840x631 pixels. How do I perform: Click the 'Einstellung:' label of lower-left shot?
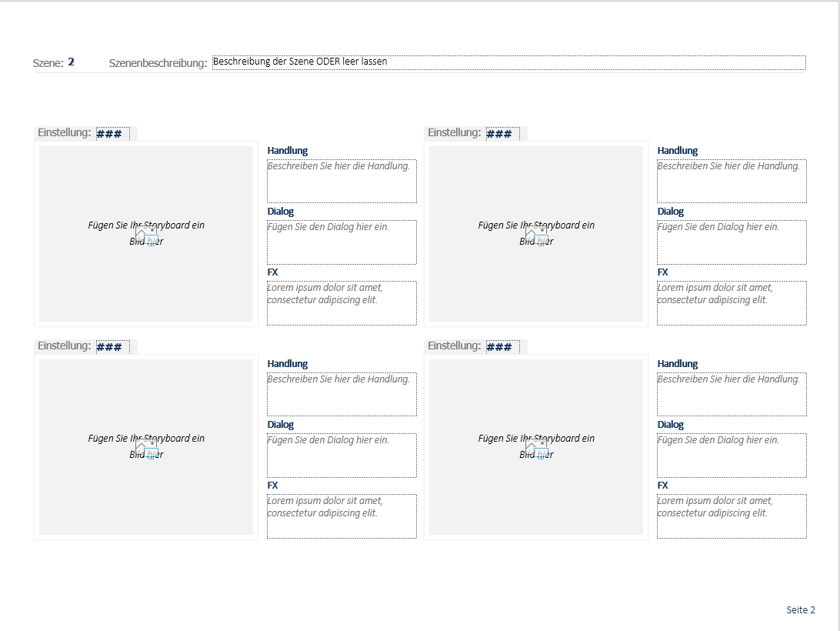coord(65,346)
